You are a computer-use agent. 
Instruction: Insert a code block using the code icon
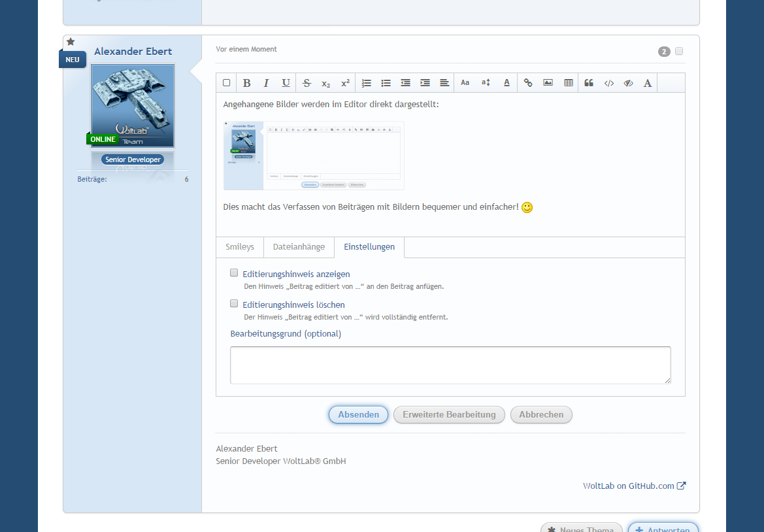(x=608, y=83)
